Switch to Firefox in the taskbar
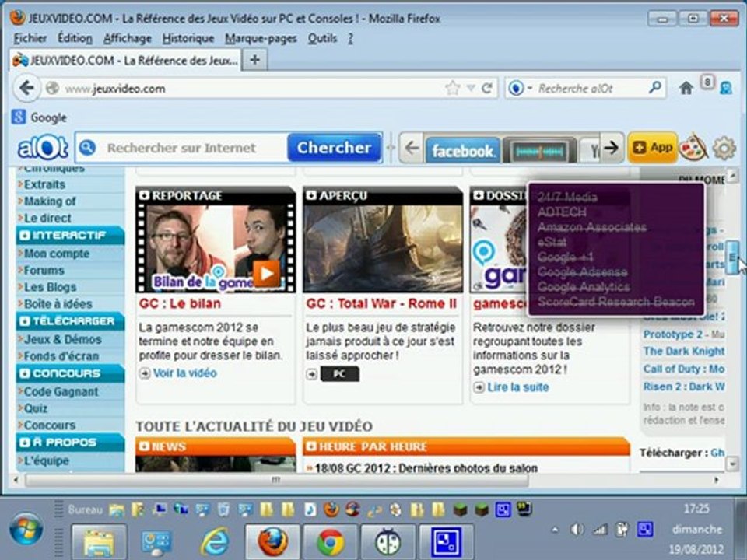This screenshot has height=560, width=747. (272, 542)
